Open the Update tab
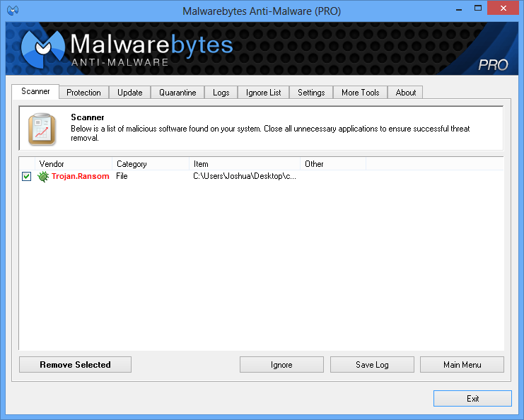Screen dimensions: 524x420 coord(129,93)
